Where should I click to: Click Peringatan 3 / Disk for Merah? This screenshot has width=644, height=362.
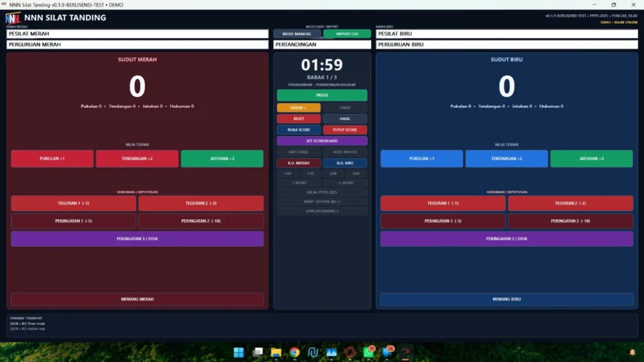tap(137, 239)
